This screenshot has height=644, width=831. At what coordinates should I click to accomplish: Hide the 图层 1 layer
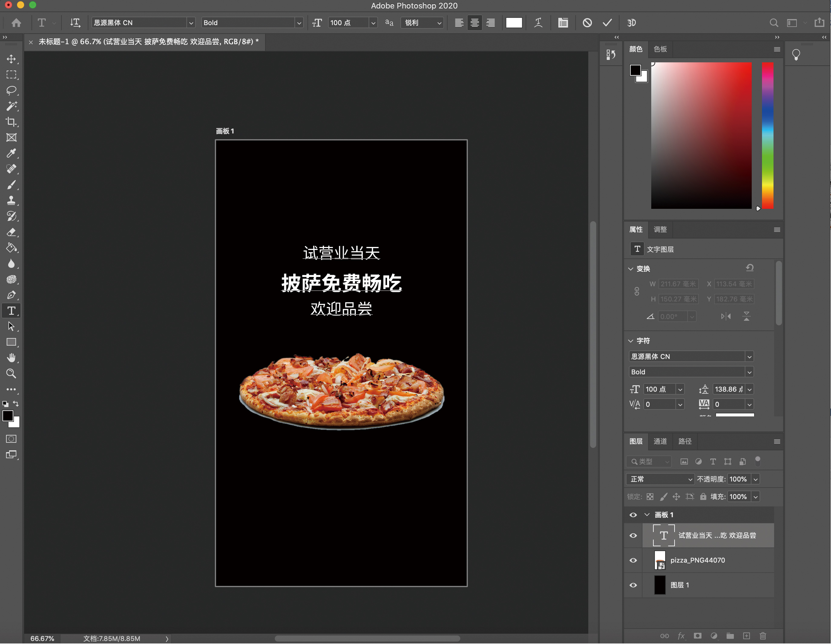click(633, 585)
